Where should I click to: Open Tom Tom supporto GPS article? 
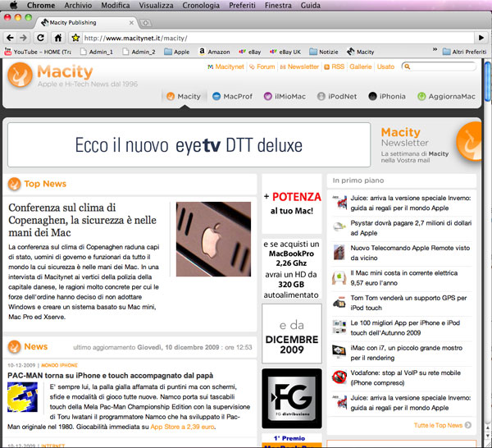(408, 303)
